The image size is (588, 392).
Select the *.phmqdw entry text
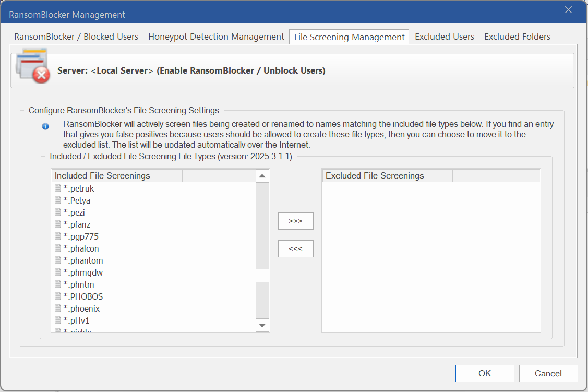click(83, 272)
